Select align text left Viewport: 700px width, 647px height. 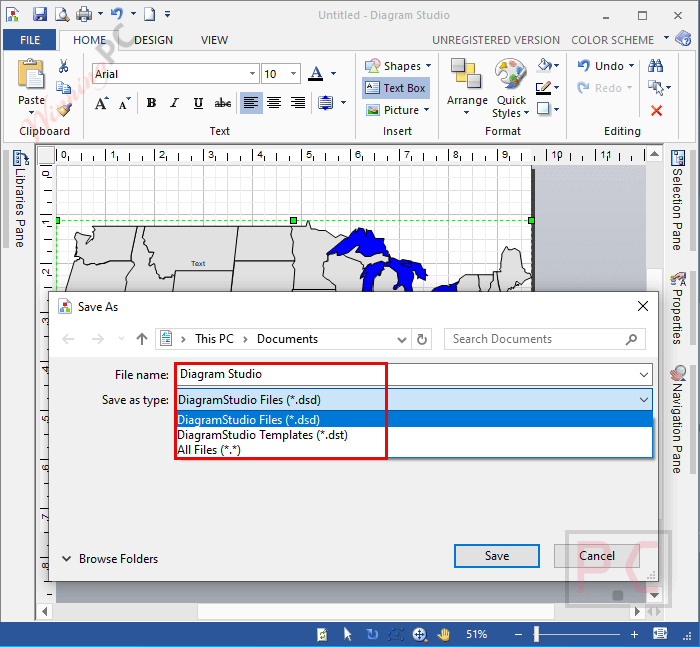pos(251,103)
